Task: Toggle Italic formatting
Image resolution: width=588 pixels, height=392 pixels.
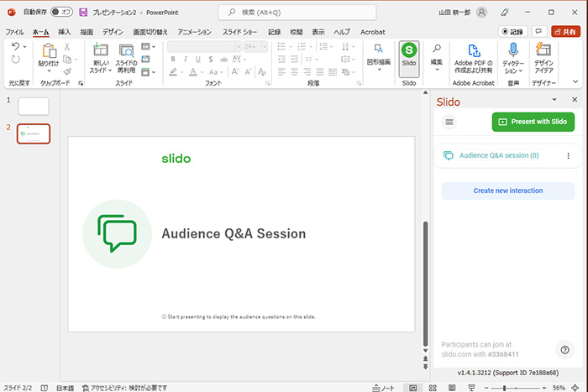Action: 186,60
